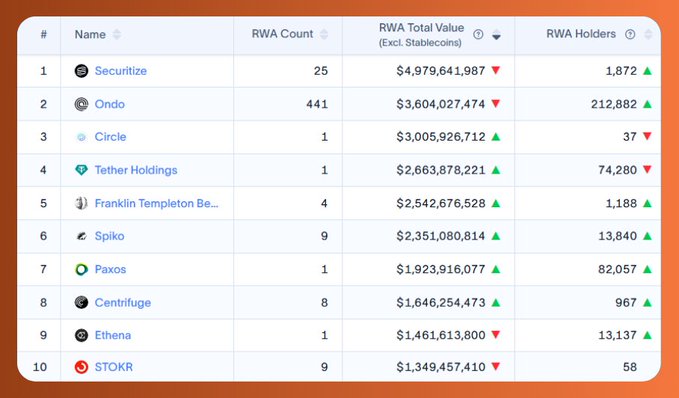Image resolution: width=679 pixels, height=398 pixels.
Task: Select value $2,663,878,221
Action: click(x=441, y=170)
